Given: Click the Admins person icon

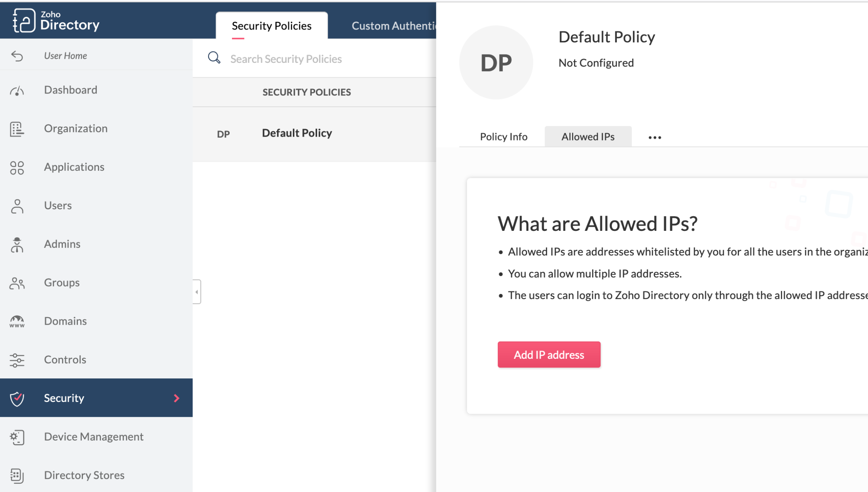Looking at the screenshot, I should point(17,244).
